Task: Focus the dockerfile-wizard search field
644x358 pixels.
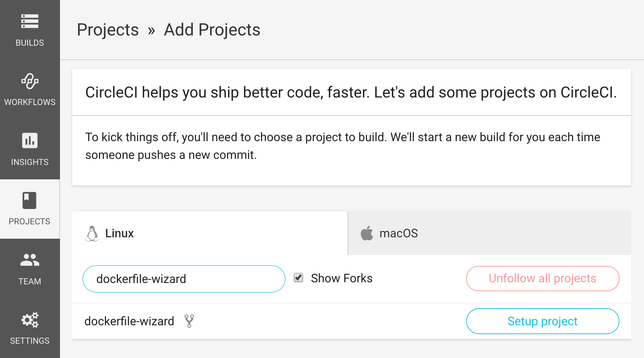Action: pos(184,279)
